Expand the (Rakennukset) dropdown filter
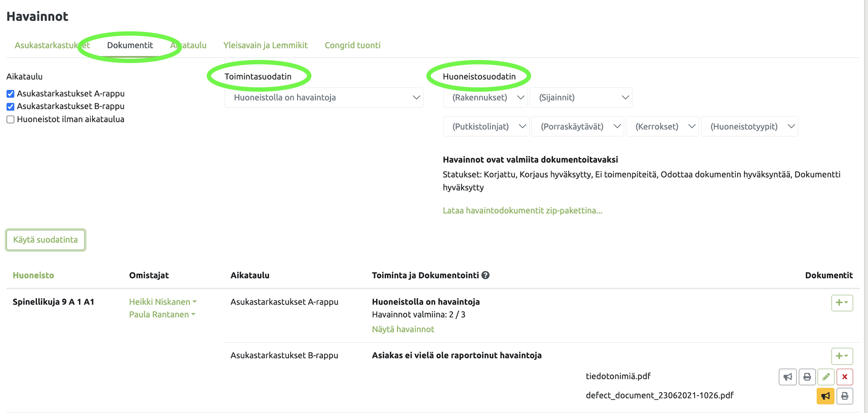The height and width of the screenshot is (413, 868). [x=485, y=98]
